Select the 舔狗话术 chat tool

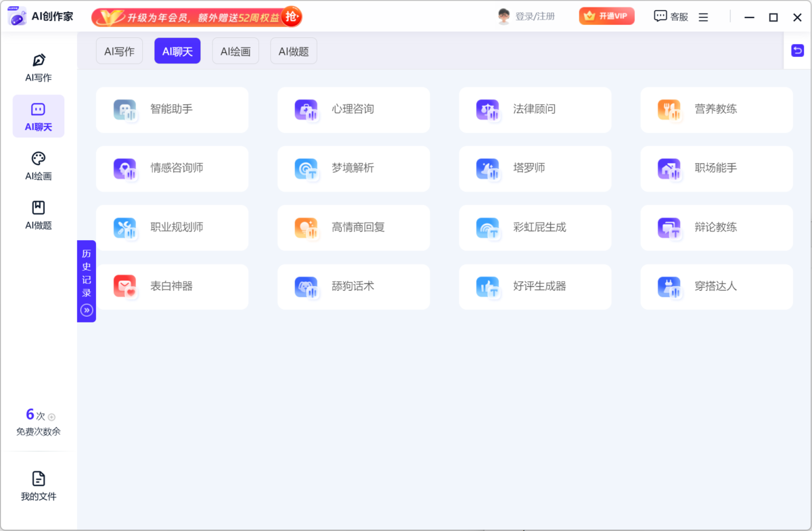353,286
